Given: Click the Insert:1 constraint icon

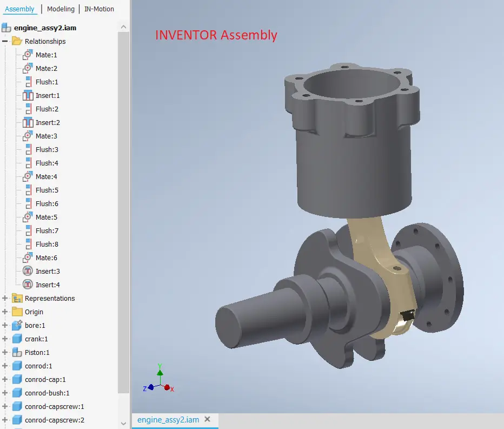Looking at the screenshot, I should [x=28, y=95].
